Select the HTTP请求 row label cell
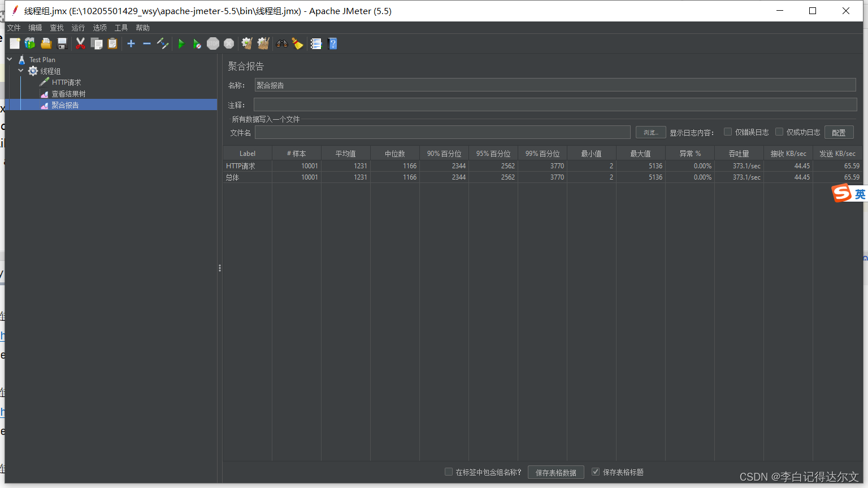 point(248,166)
